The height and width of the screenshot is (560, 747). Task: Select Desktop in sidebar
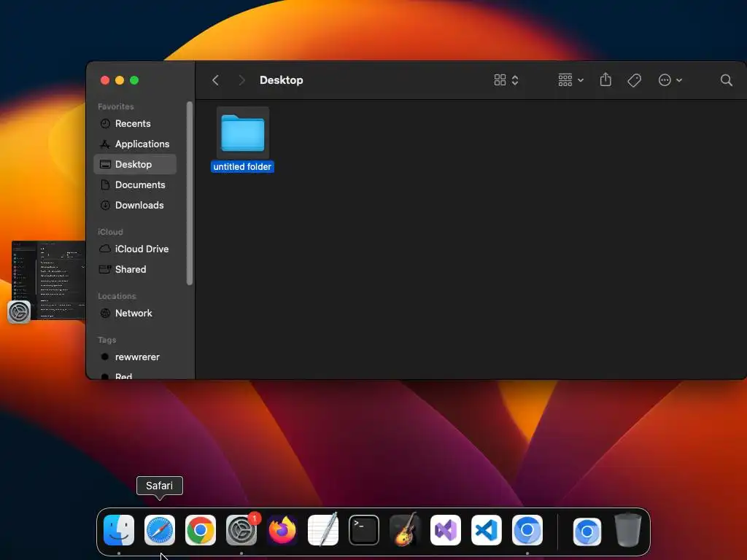135,164
